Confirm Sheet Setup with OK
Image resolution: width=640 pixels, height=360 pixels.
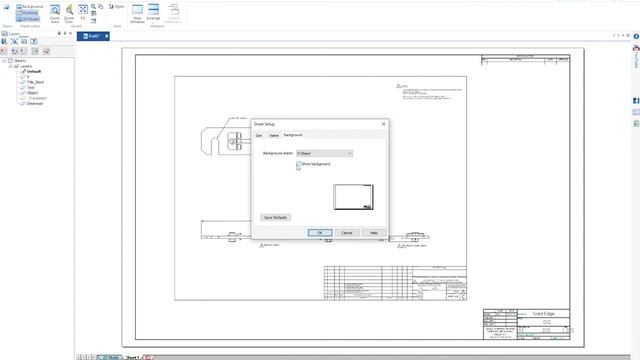click(320, 233)
